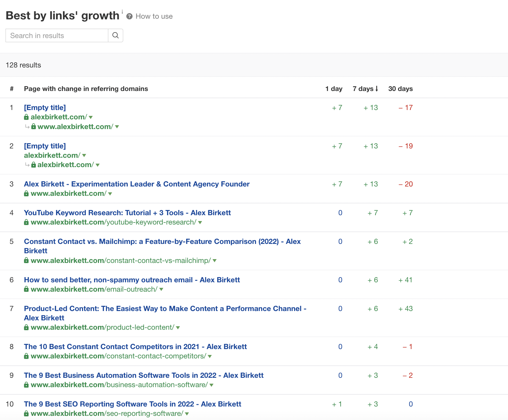
Task: Expand dropdown next to constant-contact-vs-mailchimp URL
Action: [x=215, y=261]
